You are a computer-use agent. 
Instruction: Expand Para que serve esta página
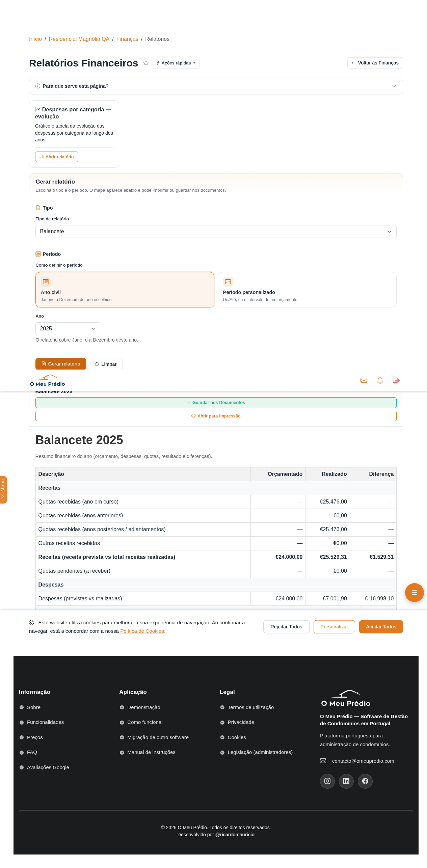click(216, 86)
